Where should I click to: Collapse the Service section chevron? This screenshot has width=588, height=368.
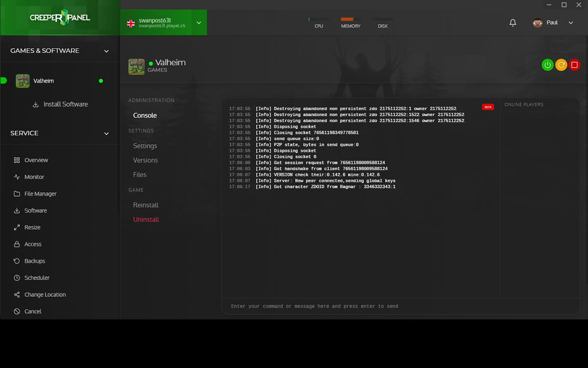coord(106,133)
